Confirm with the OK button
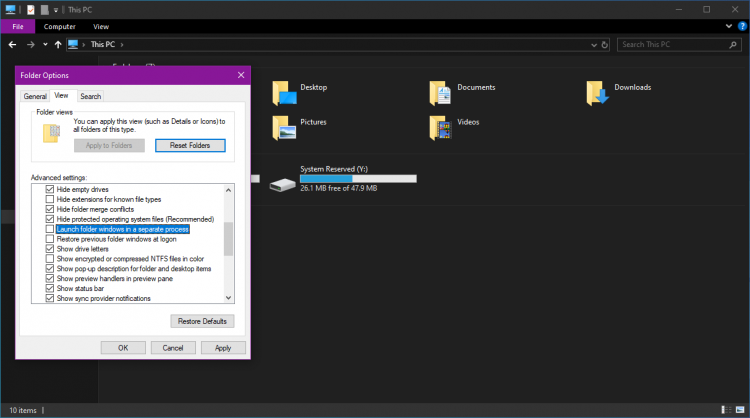Viewport: 750px width, 418px height. click(123, 348)
